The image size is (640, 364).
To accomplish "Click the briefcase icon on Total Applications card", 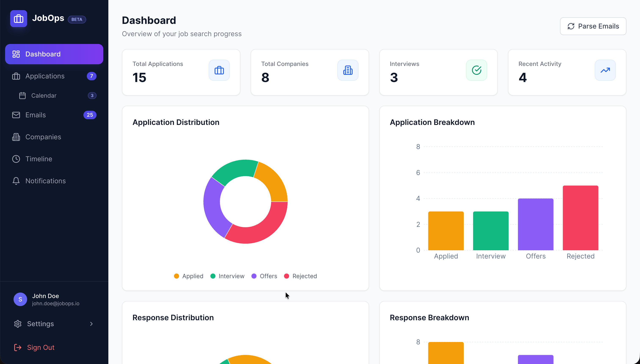I will [x=219, y=70].
